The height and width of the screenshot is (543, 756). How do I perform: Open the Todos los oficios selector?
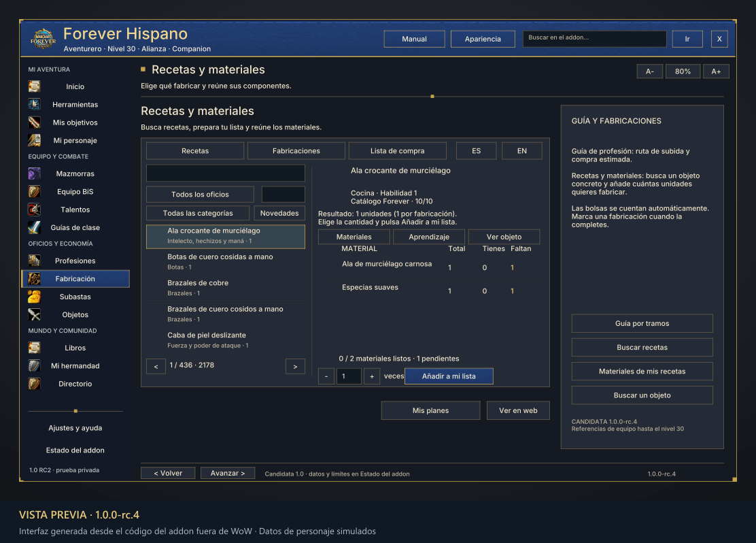(200, 194)
